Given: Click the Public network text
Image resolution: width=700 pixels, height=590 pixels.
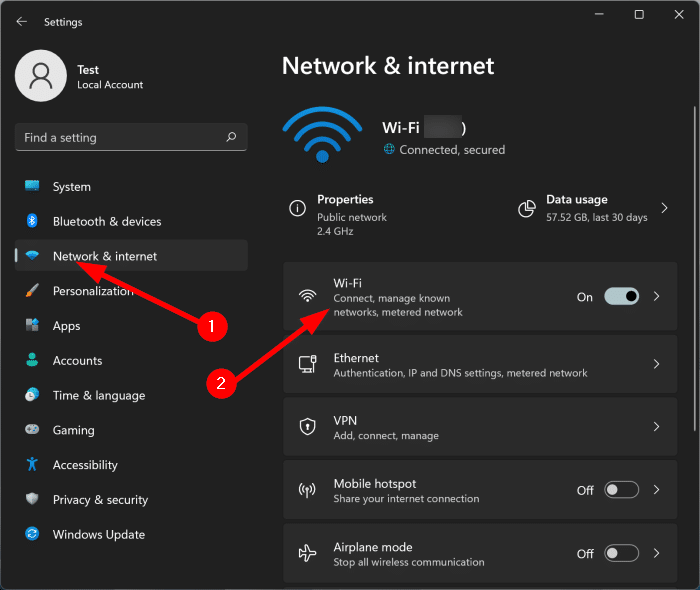Looking at the screenshot, I should (352, 217).
